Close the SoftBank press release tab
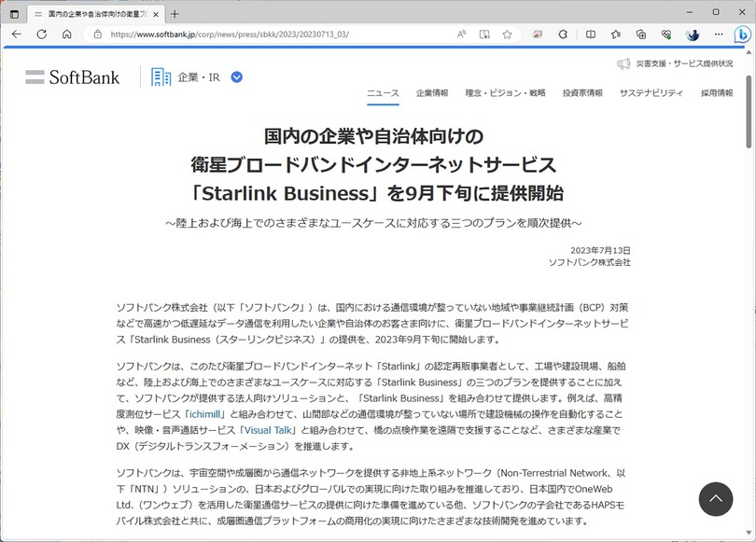This screenshot has width=756, height=542. tap(155, 14)
